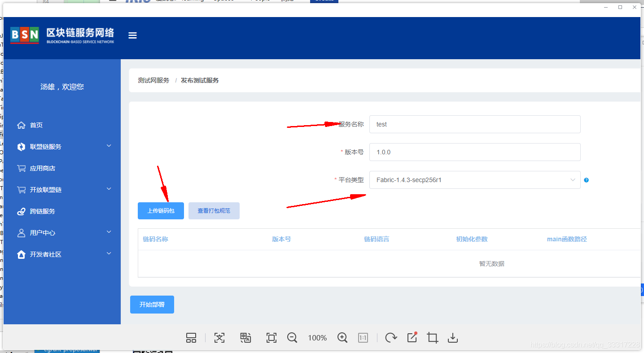Click the fit-to-window fullscreen icon
The width and height of the screenshot is (644, 353).
pyautogui.click(x=272, y=338)
